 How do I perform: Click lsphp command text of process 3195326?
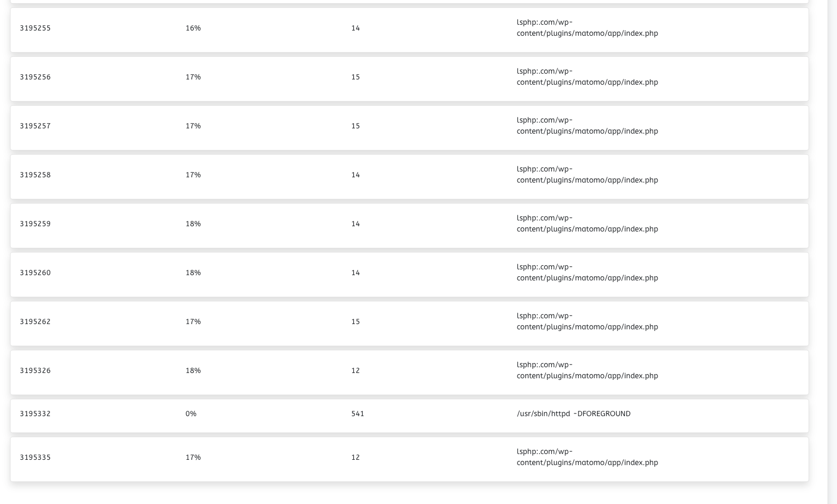pos(587,370)
